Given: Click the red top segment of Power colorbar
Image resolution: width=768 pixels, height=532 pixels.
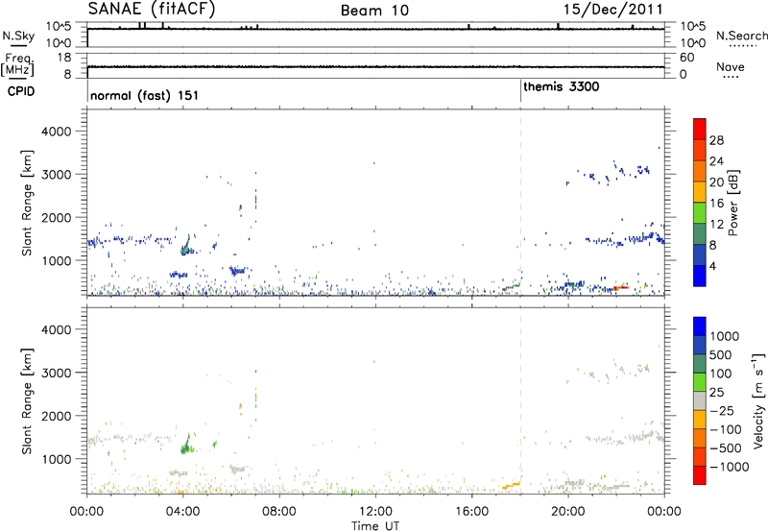Looking at the screenshot, I should tap(700, 129).
